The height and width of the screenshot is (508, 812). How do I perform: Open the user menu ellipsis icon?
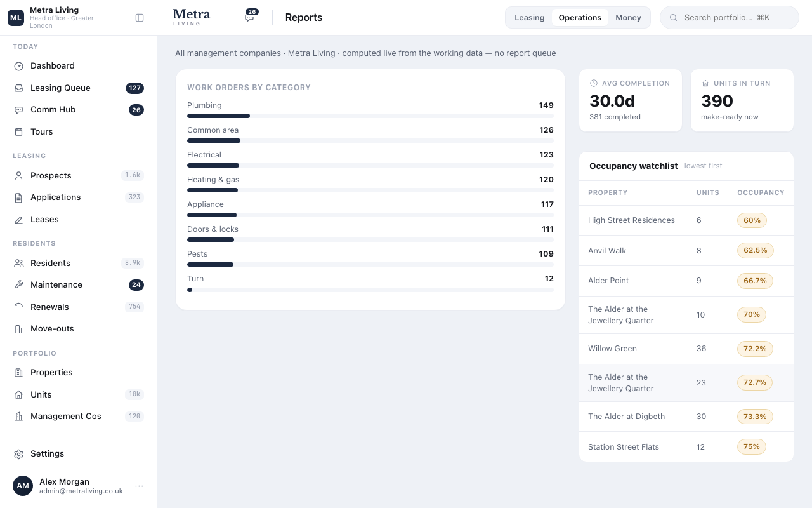tap(139, 486)
